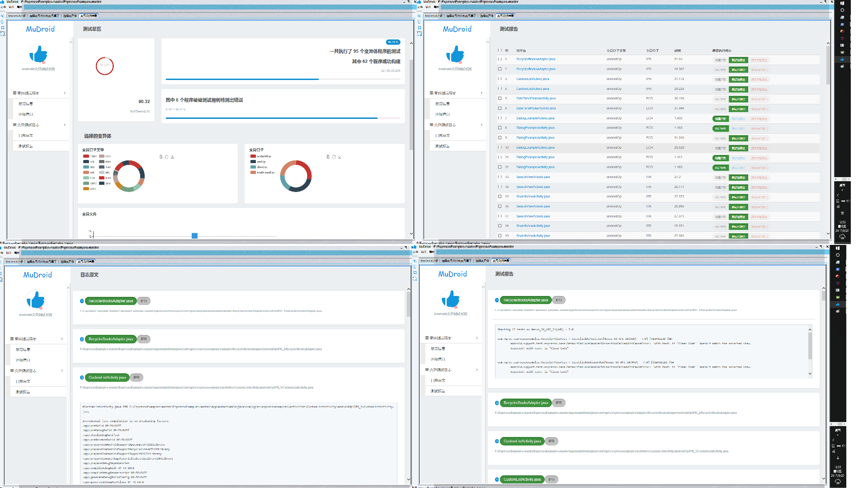Check the checkbox for row 2, RecyclerBooksAdapter.java

[x=500, y=69]
